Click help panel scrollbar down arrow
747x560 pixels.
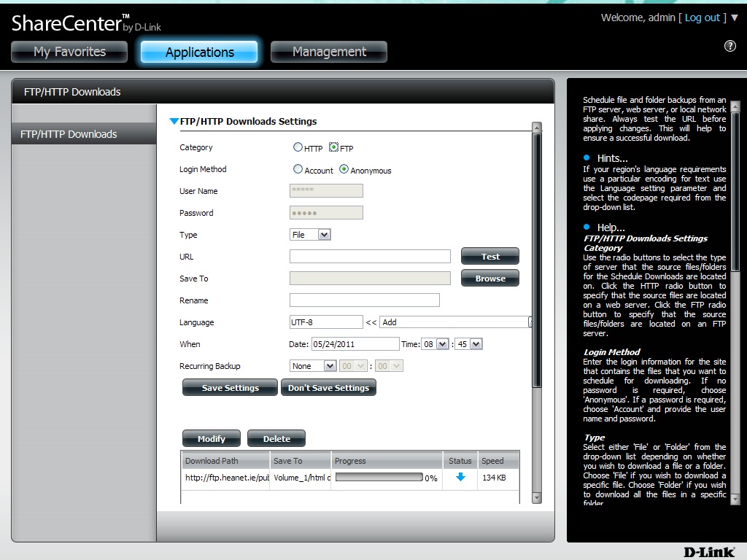coord(735,499)
